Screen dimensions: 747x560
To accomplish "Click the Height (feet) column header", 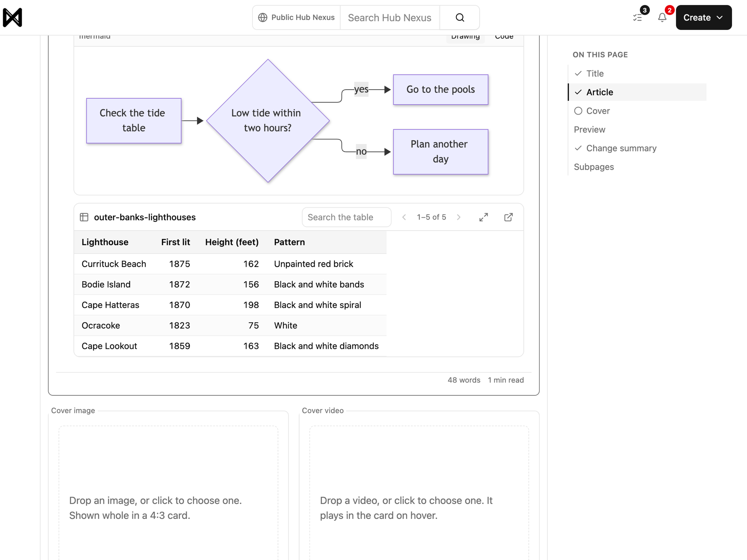I will coord(232,242).
